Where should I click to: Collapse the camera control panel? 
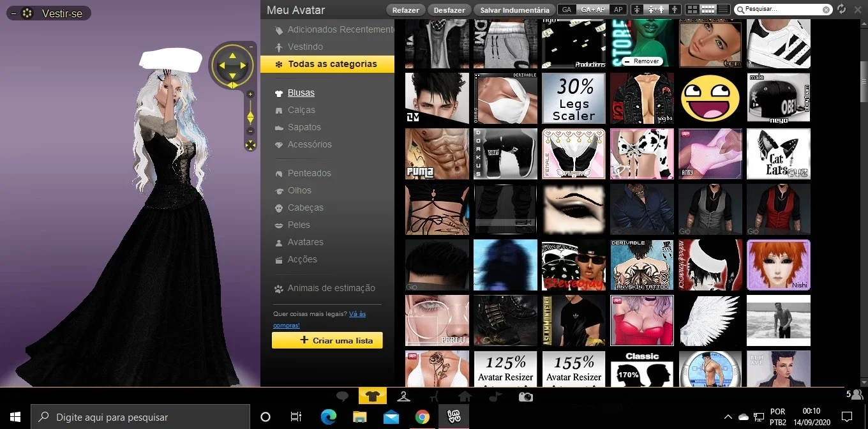coord(251,47)
